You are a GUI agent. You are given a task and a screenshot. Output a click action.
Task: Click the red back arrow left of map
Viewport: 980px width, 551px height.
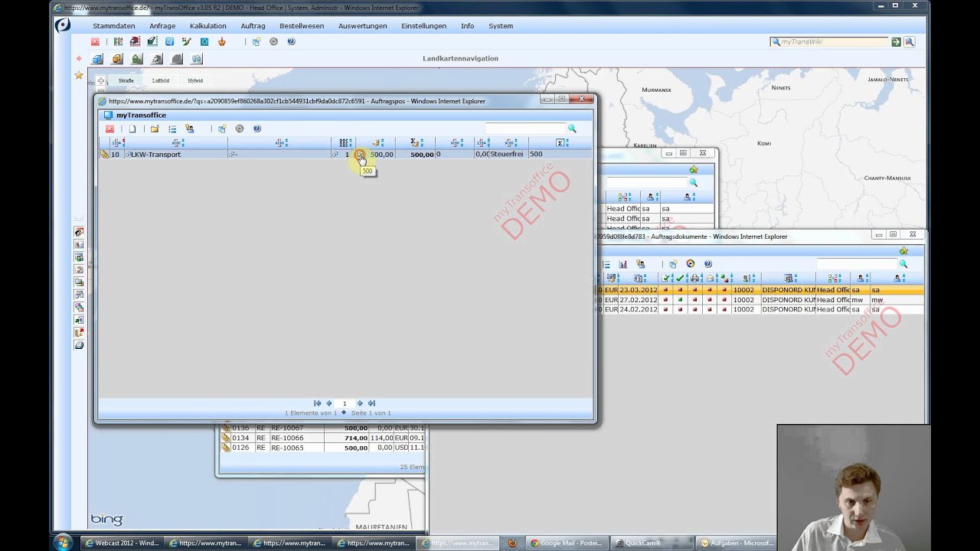pos(78,59)
